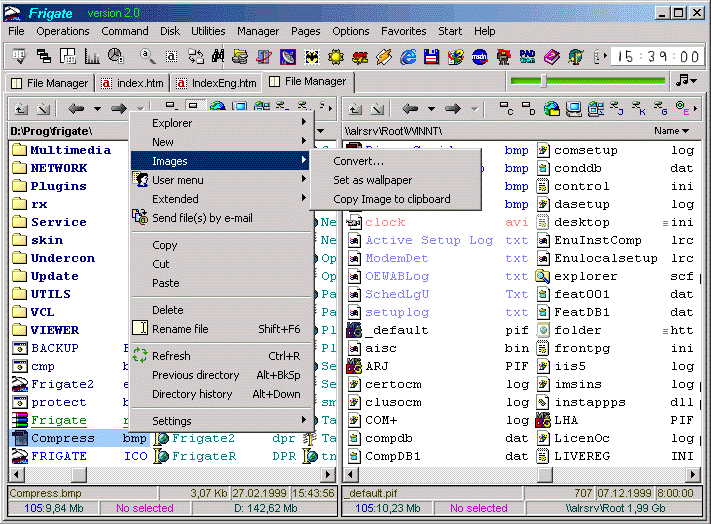Open the music note player menu
Viewport: 711px width, 524px height.
pyautogui.click(x=686, y=81)
